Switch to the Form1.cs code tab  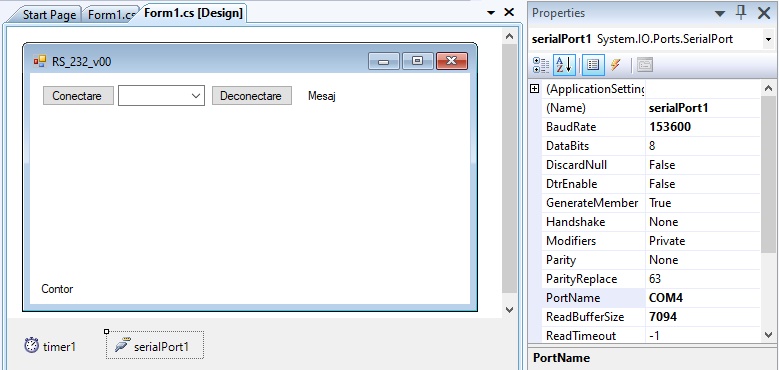pos(111,14)
